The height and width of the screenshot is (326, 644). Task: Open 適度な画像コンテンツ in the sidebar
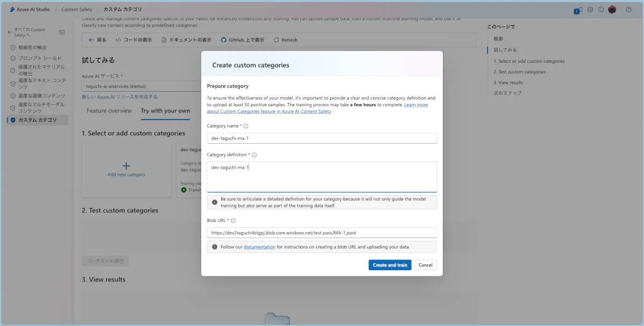click(38, 95)
